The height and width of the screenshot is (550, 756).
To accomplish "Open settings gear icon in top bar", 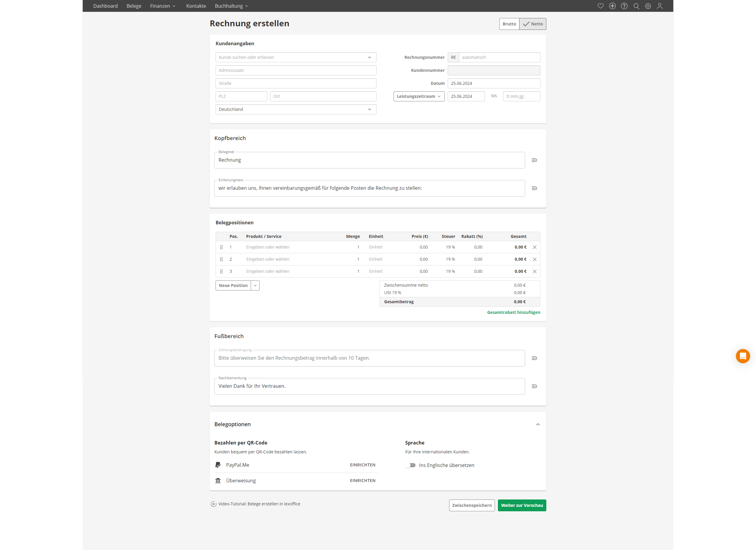I will pyautogui.click(x=648, y=6).
